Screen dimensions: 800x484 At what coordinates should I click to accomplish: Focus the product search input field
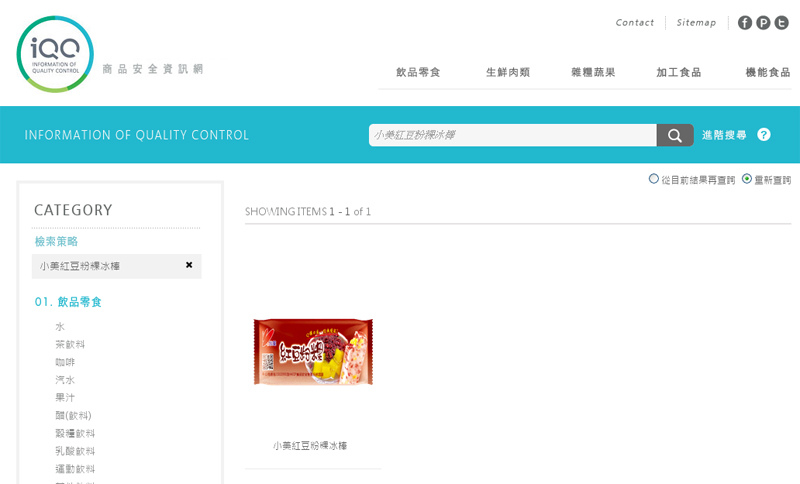pyautogui.click(x=513, y=135)
